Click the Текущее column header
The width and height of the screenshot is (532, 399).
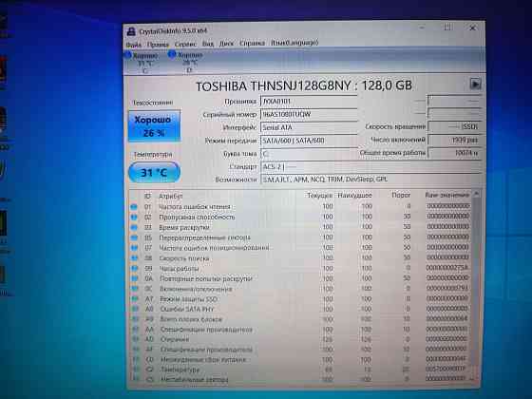click(x=320, y=196)
